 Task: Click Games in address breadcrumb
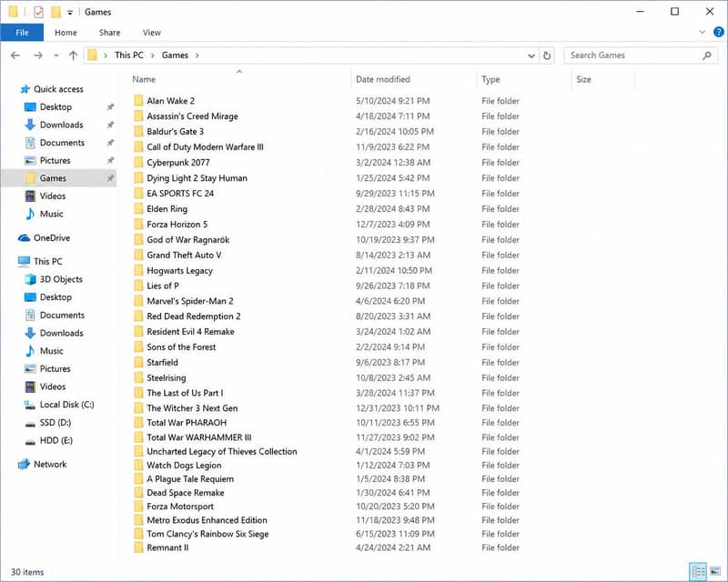coord(175,55)
